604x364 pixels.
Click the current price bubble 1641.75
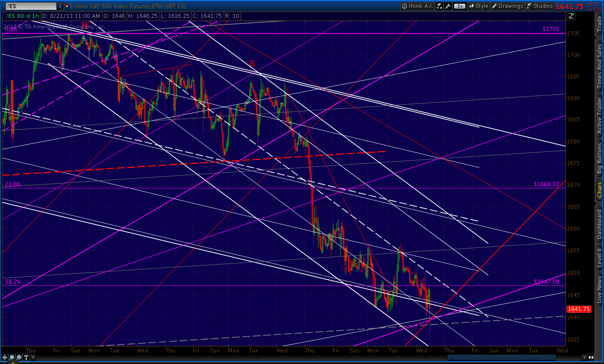(x=579, y=309)
